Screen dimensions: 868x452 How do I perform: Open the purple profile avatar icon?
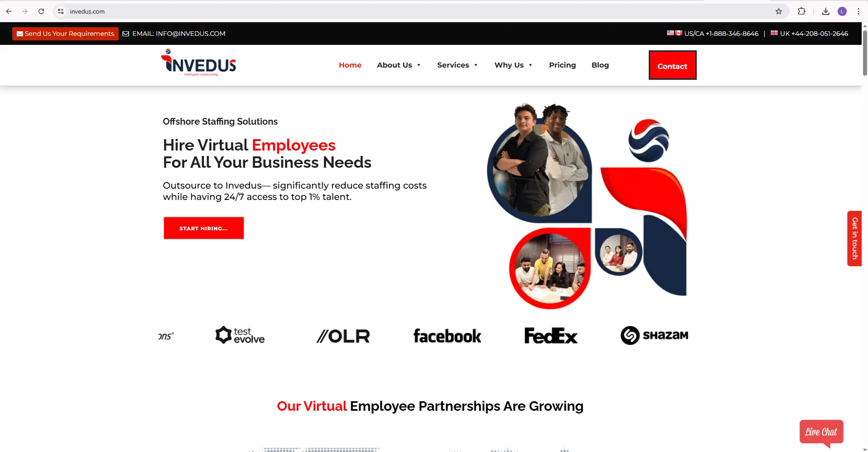click(842, 11)
